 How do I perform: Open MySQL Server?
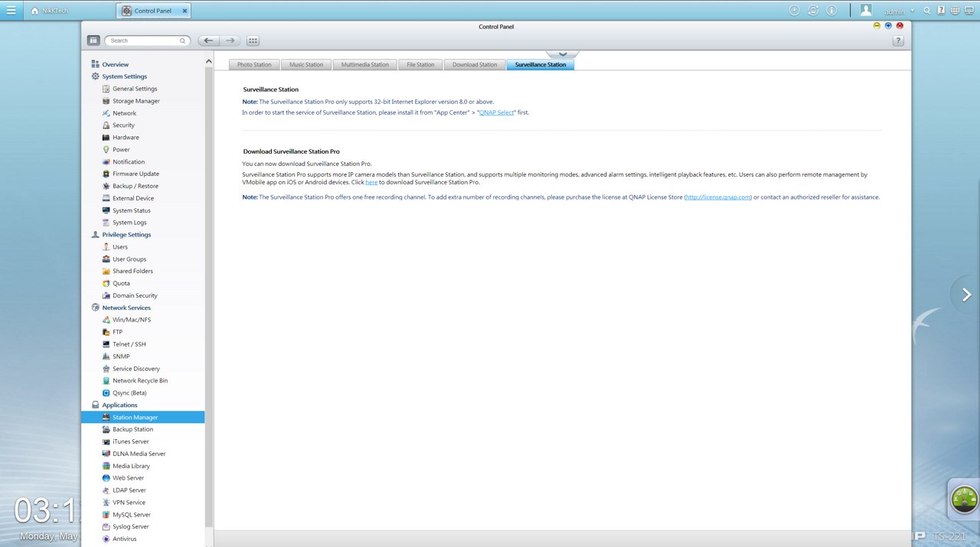tap(132, 515)
